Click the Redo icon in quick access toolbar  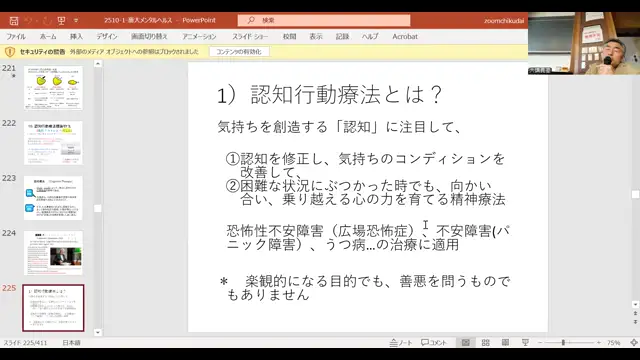(47, 20)
